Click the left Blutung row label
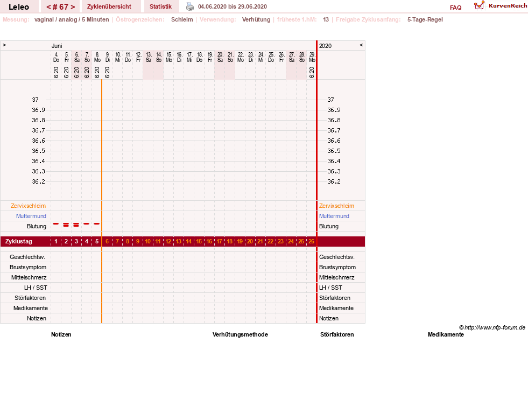Image resolution: width=528 pixels, height=420 pixels. point(37,226)
